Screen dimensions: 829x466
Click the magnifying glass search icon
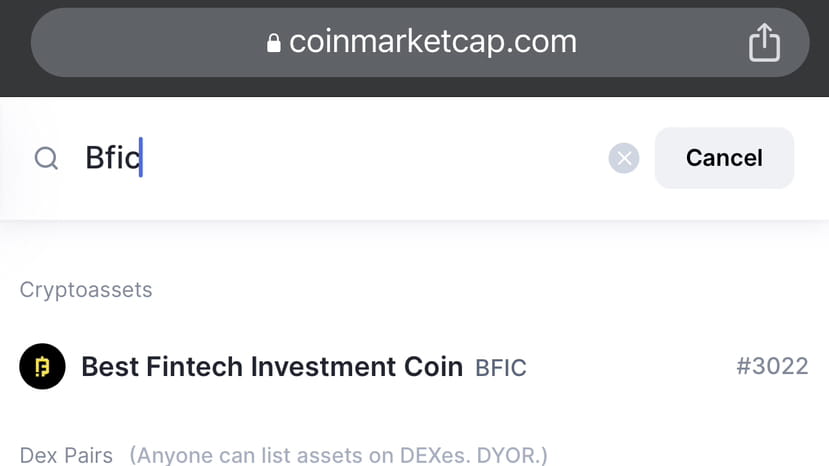coord(46,158)
